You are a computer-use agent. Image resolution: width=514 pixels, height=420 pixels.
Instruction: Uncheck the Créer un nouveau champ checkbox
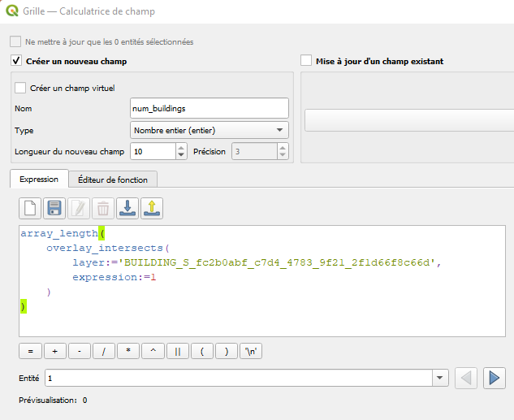pyautogui.click(x=16, y=61)
